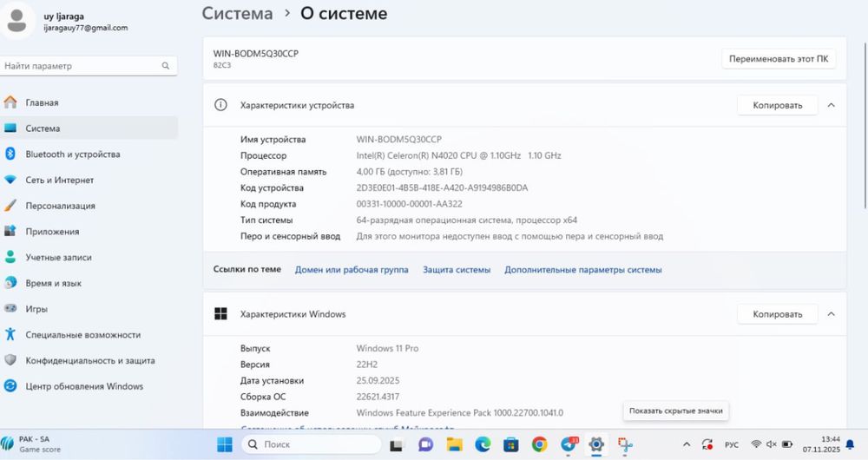
Task: Select the OS build 22621.4317 value
Action: tap(378, 397)
